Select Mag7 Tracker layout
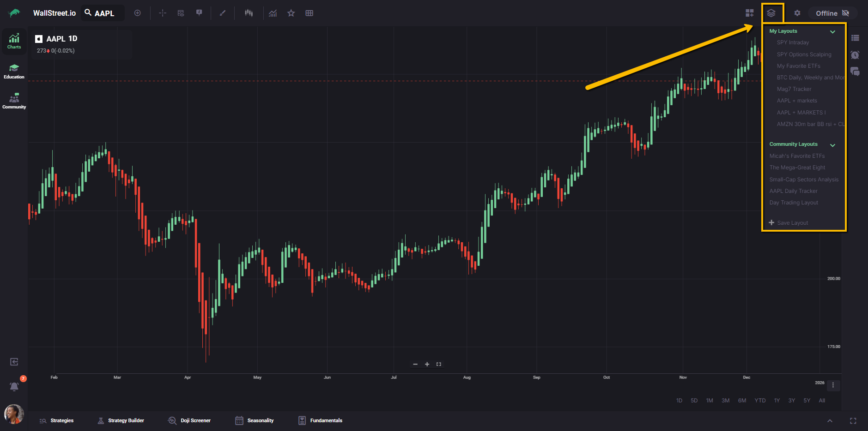The width and height of the screenshot is (868, 431). (794, 89)
